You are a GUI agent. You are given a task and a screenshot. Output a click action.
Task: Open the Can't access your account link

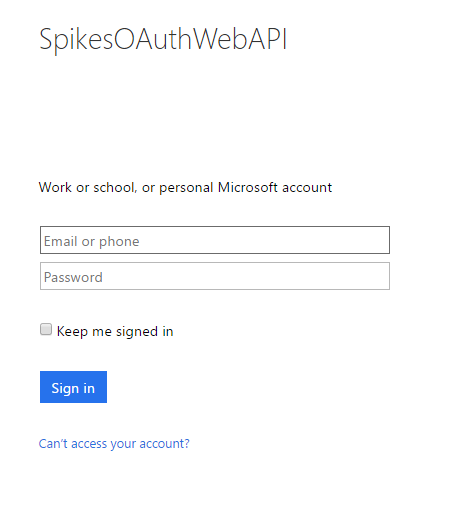[x=114, y=444]
